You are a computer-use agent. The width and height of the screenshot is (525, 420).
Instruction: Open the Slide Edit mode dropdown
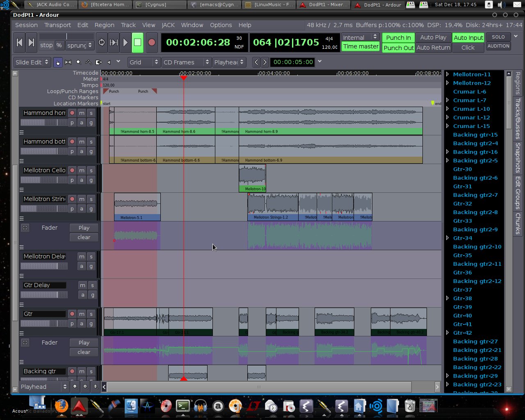click(32, 62)
